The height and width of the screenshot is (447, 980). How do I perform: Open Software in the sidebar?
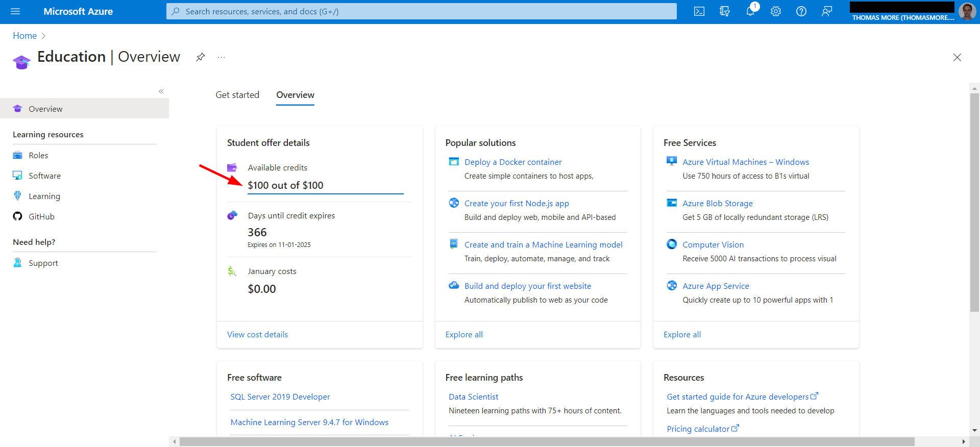pos(45,176)
